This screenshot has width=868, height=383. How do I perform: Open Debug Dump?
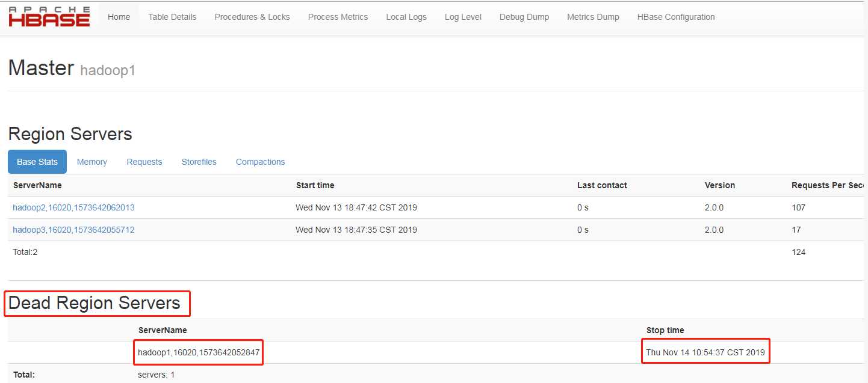524,17
